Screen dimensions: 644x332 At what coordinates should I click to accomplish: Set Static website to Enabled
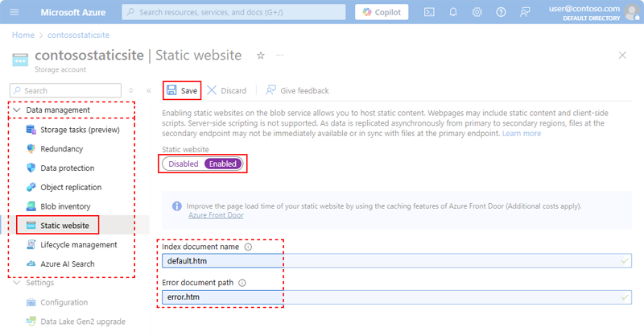(x=223, y=164)
